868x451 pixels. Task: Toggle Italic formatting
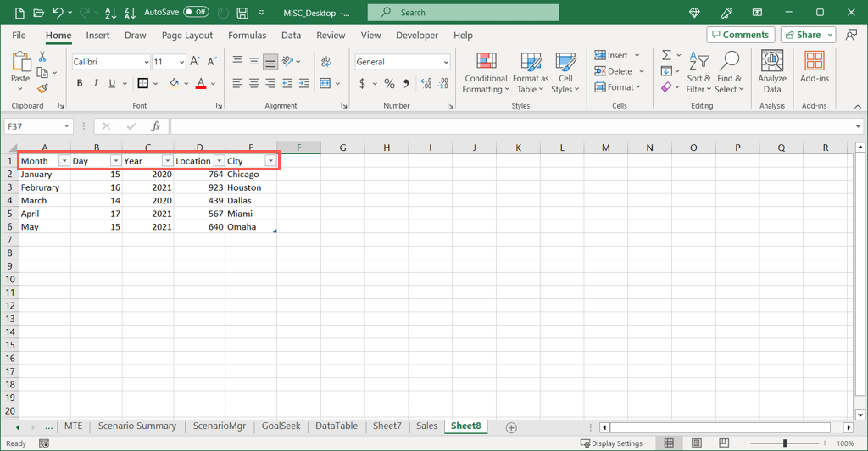click(x=96, y=83)
